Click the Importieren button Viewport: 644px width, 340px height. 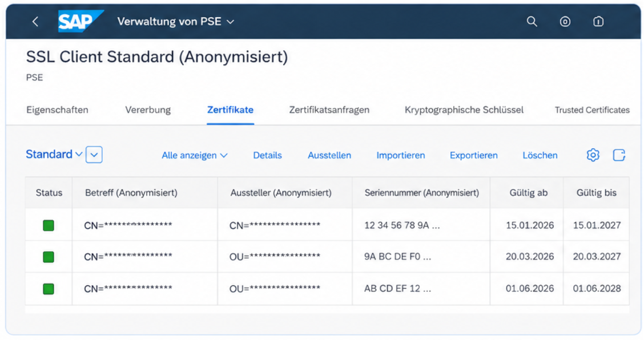tap(400, 155)
